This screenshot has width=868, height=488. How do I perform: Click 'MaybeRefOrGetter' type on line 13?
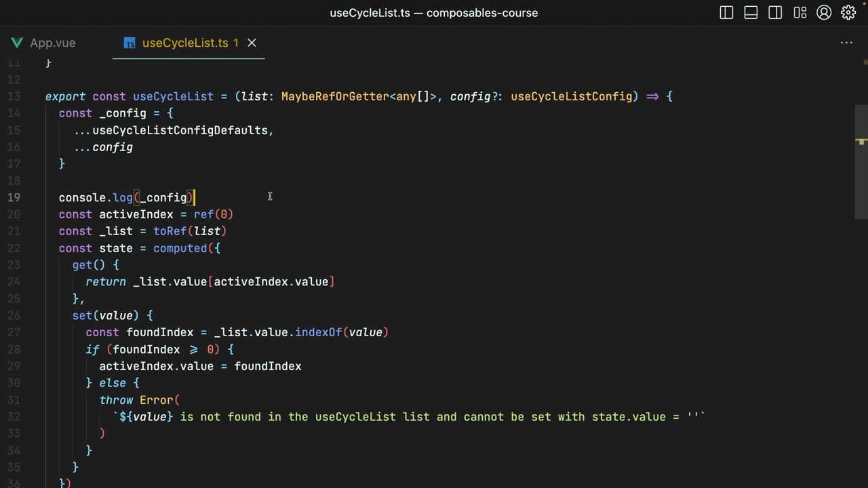(335, 96)
